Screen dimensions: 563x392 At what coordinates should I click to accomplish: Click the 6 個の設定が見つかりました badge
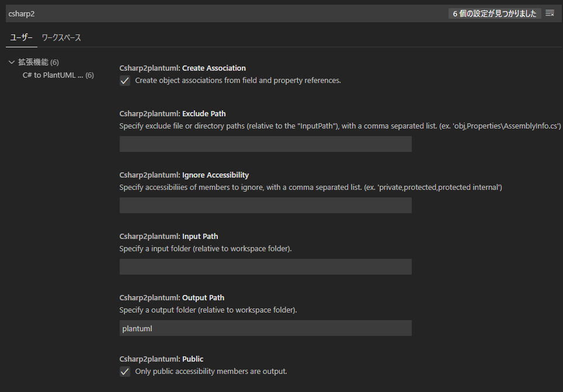[495, 13]
